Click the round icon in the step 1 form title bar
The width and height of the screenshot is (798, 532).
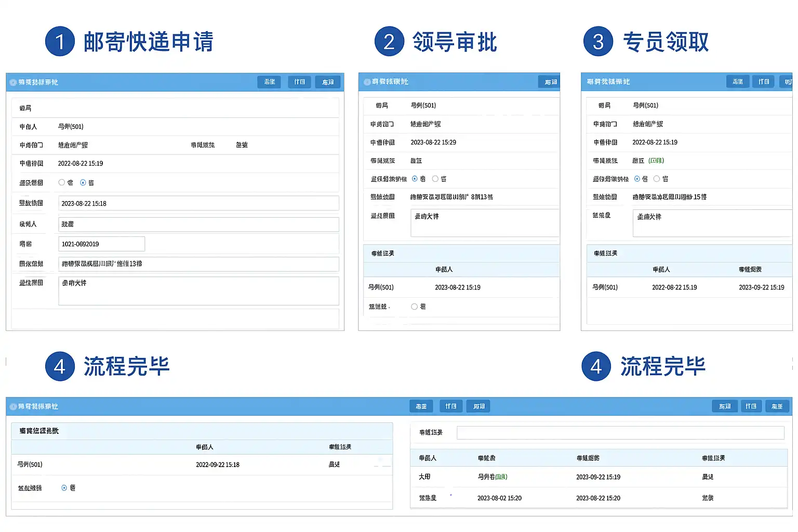tap(13, 83)
